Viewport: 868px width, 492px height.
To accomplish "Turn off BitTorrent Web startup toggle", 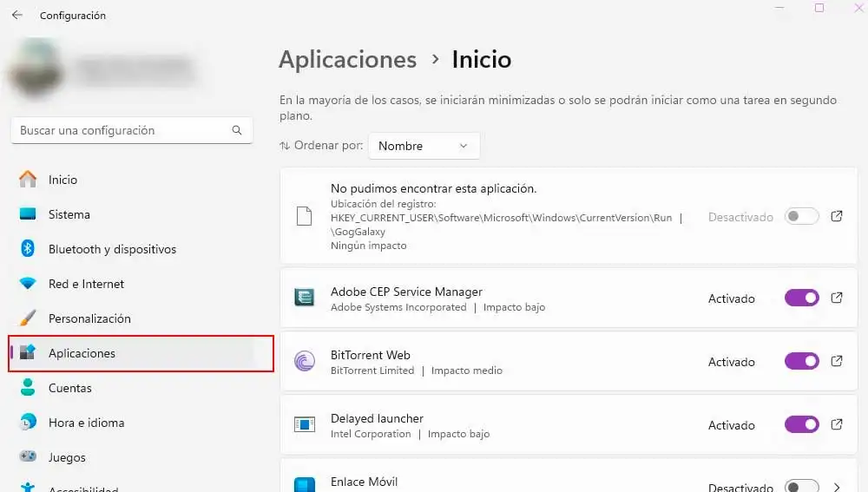I will pyautogui.click(x=801, y=361).
